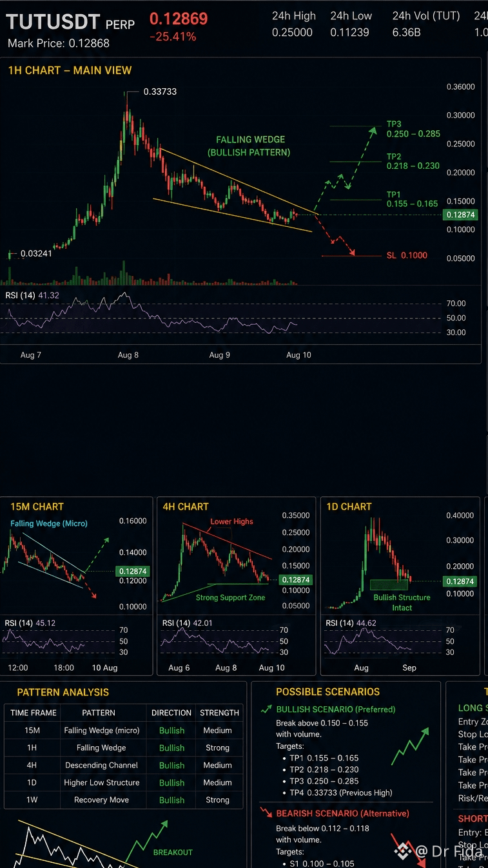
Task: Select the BEARISH SCENARIO (Alternative) title
Action: coord(342,813)
